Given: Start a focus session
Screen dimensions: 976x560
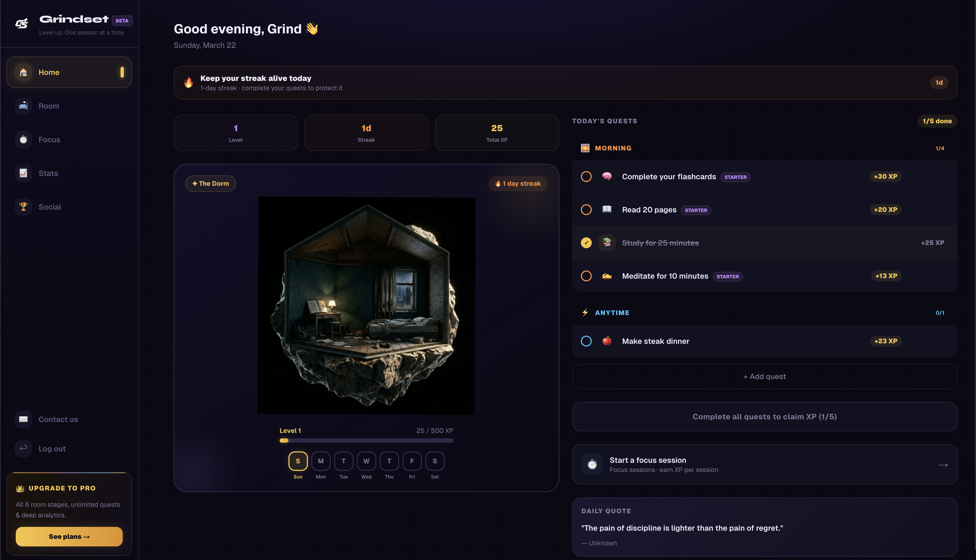Looking at the screenshot, I should click(764, 464).
